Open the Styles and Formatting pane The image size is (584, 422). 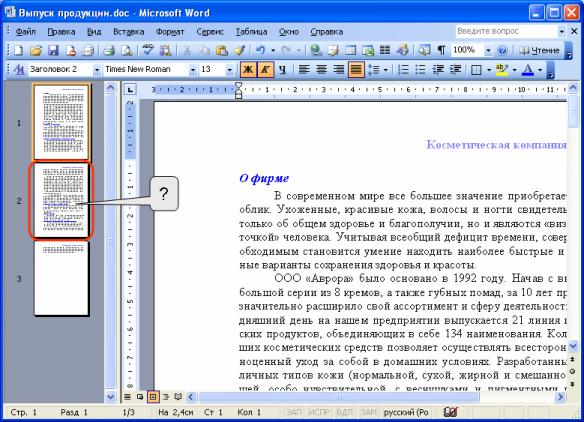pos(18,70)
